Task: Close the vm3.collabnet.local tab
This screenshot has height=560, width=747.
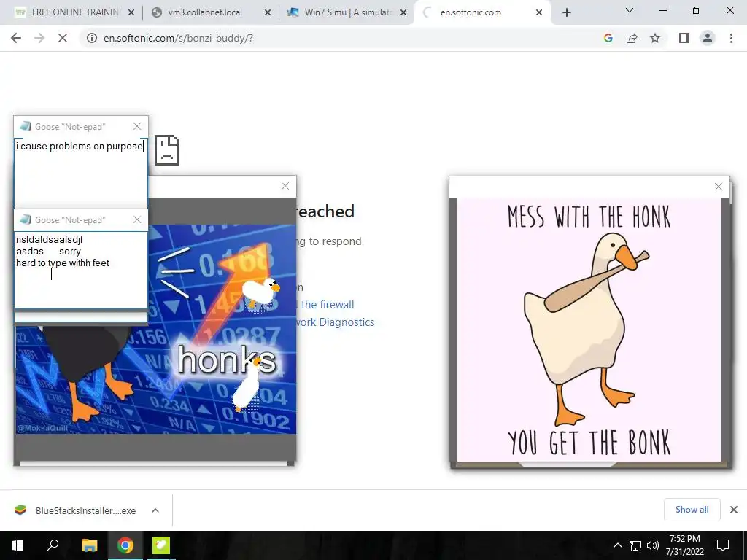Action: point(268,12)
